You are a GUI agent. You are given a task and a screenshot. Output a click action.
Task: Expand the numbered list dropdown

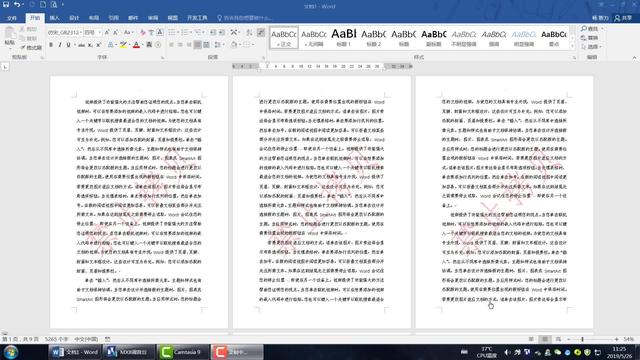(191, 32)
